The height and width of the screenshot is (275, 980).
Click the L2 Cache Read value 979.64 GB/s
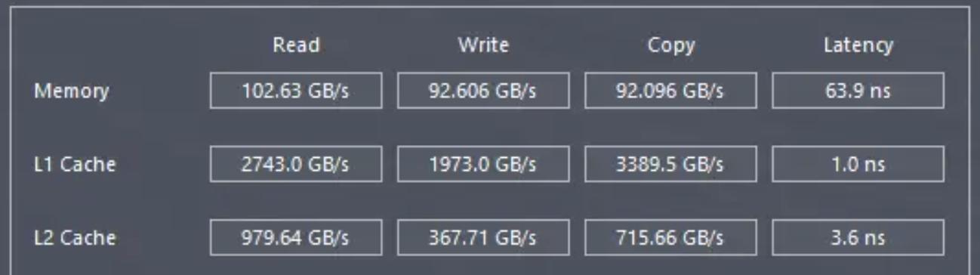[x=296, y=237]
